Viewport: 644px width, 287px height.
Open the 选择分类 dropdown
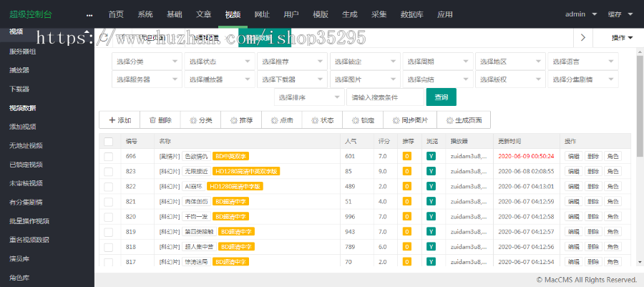(x=146, y=62)
